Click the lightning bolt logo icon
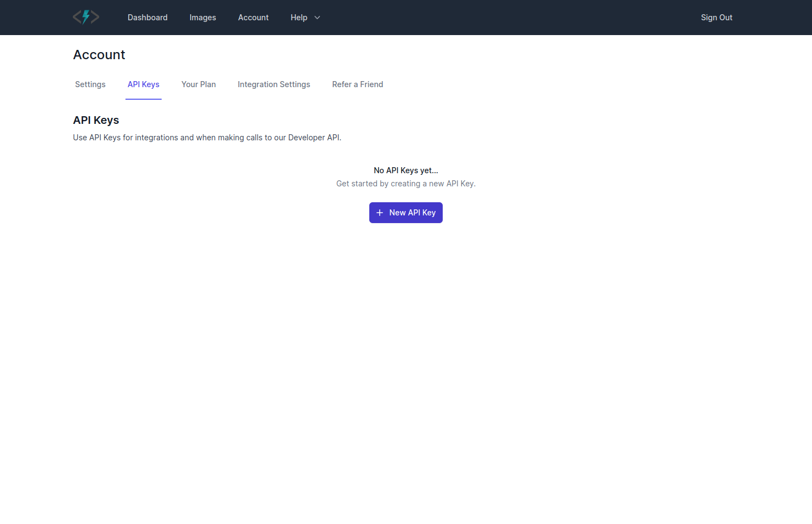Viewport: 812px width, 524px height. pos(86,17)
